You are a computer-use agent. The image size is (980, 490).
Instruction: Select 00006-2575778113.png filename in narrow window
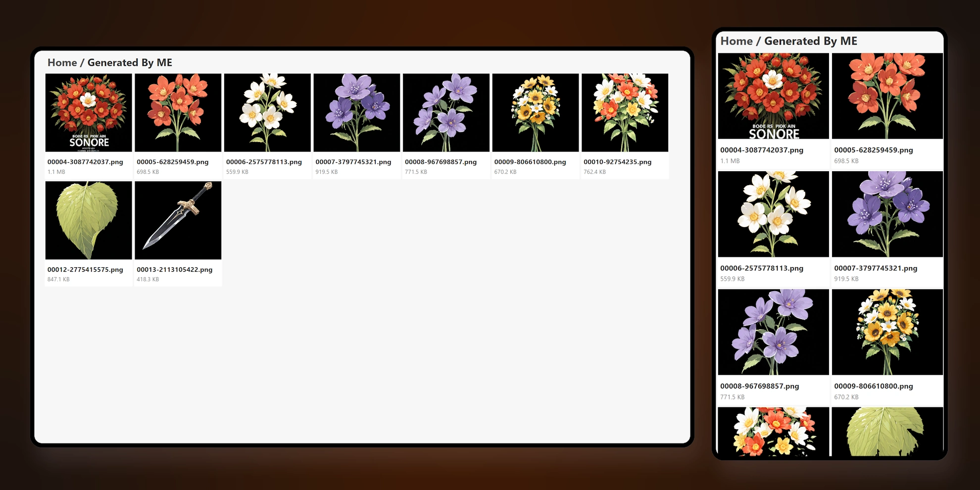pos(762,268)
